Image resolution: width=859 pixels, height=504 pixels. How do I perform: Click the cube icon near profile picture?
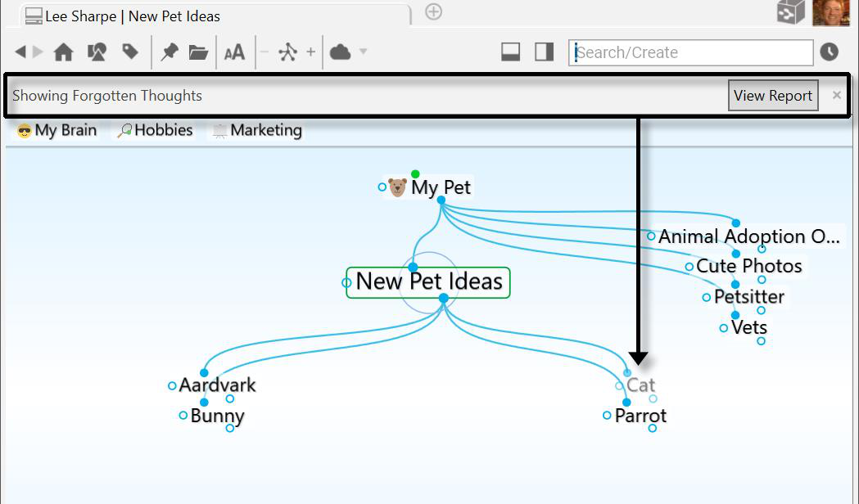tap(790, 13)
